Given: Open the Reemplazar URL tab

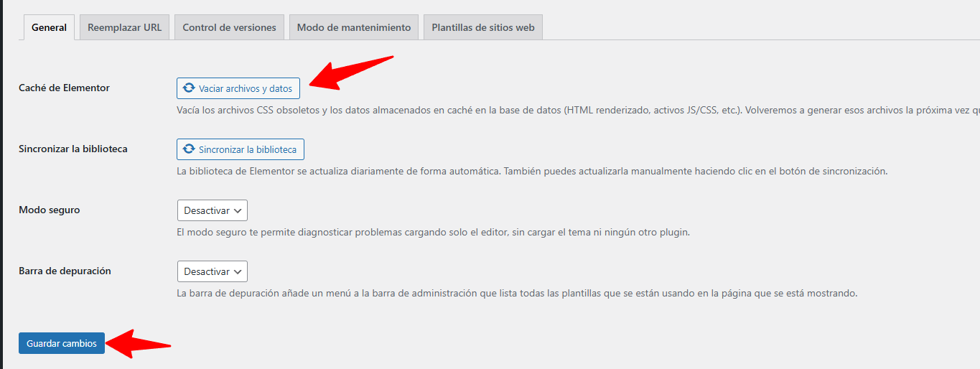Looking at the screenshot, I should point(124,27).
